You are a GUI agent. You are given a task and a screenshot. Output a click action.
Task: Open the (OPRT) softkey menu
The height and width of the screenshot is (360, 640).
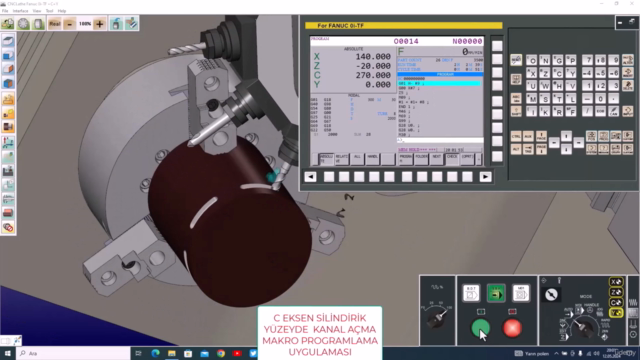point(467,159)
